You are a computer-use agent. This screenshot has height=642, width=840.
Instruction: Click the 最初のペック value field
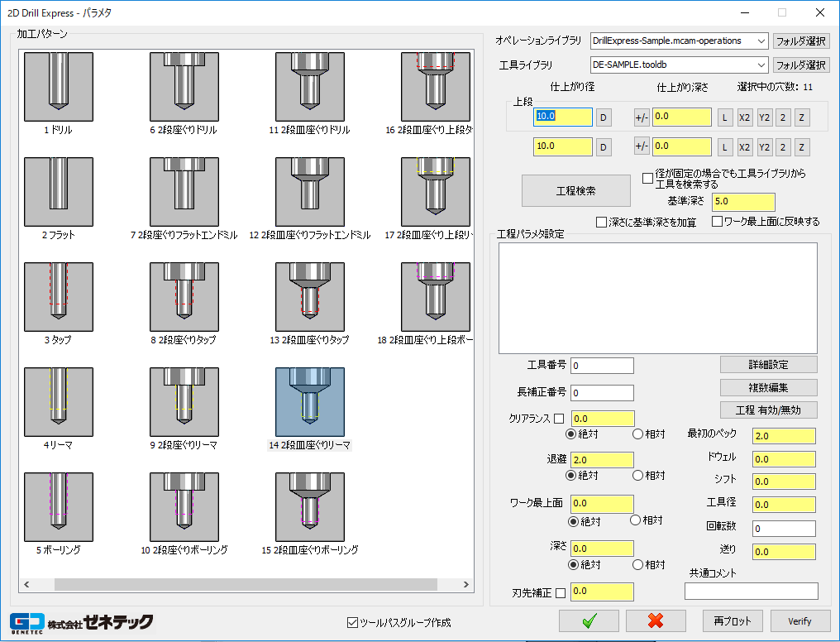(x=784, y=436)
